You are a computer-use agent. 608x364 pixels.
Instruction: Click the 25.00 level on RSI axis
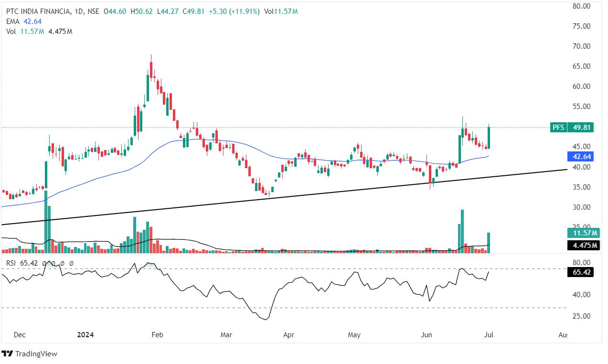[x=581, y=316]
